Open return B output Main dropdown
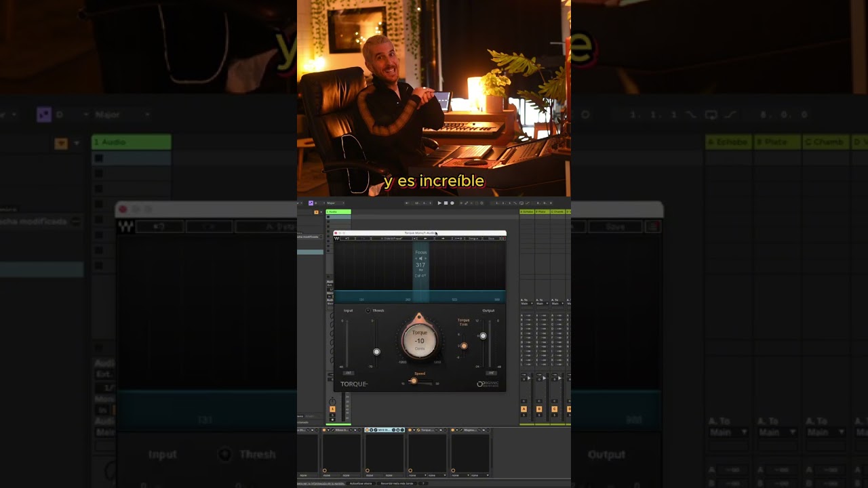The width and height of the screenshot is (868, 488). 542,304
